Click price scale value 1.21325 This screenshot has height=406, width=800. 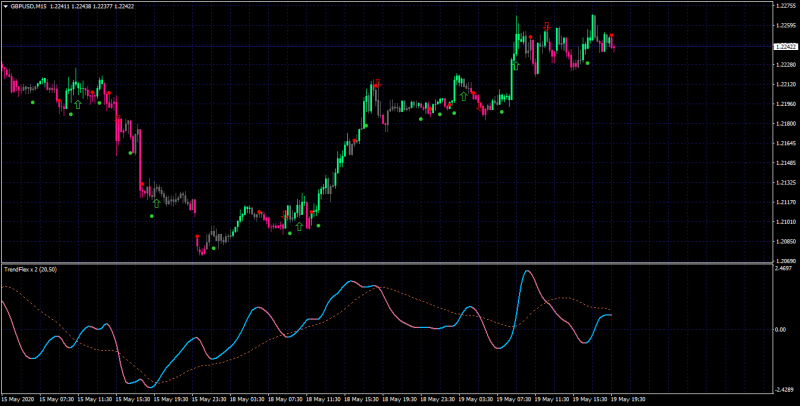tap(785, 183)
